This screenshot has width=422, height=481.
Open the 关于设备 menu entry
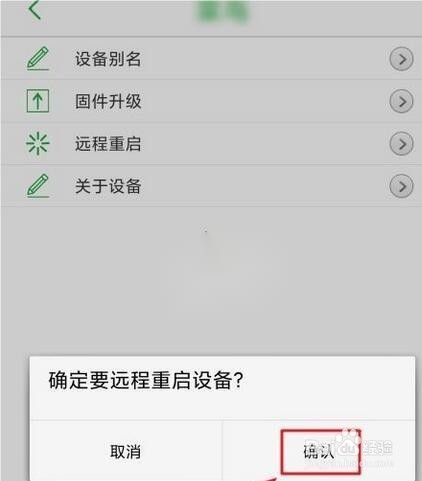point(211,186)
